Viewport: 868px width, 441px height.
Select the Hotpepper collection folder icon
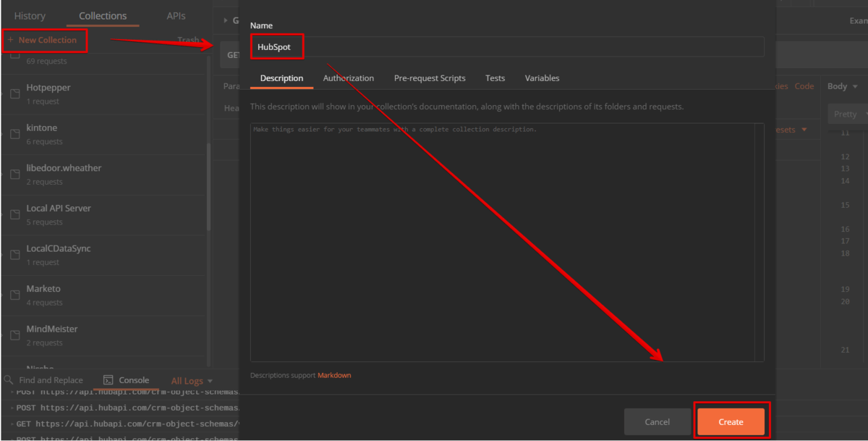coord(14,94)
